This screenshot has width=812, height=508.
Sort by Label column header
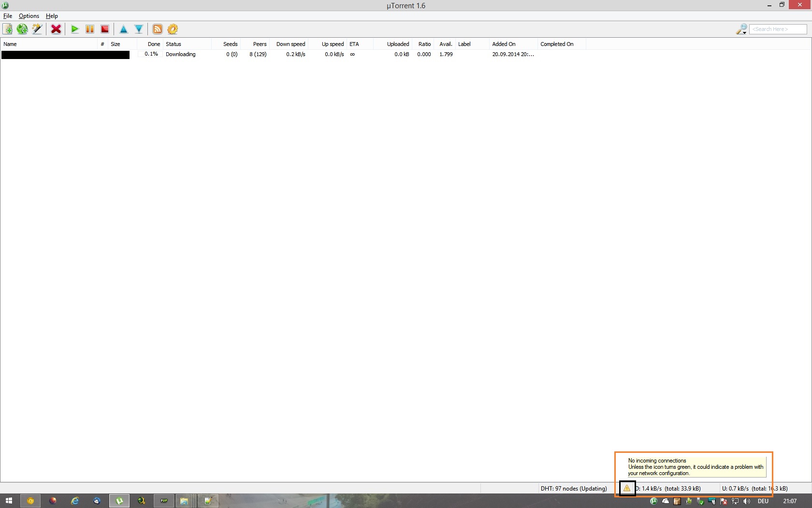pos(472,44)
